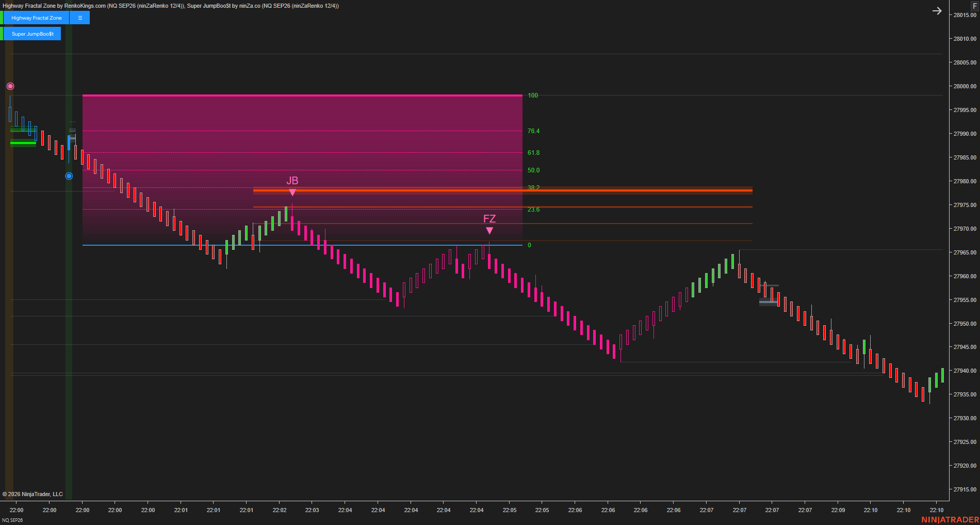Click the Fibonacci 38.2 level label

click(533, 187)
